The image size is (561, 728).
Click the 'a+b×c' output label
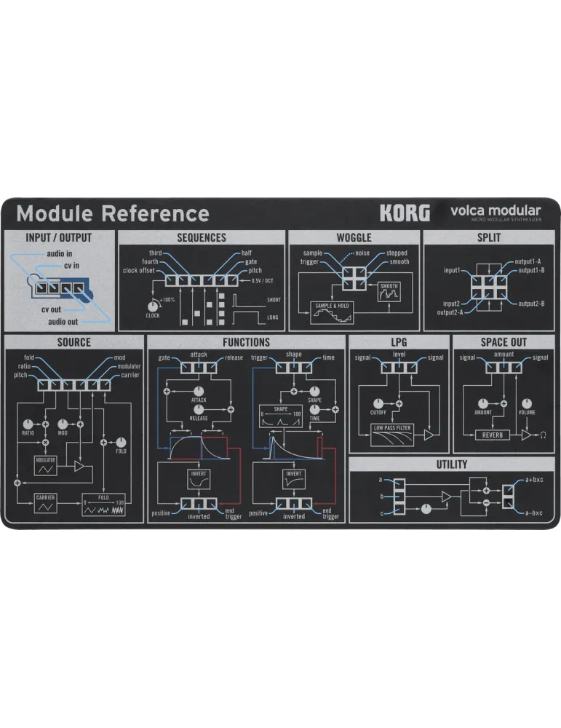(534, 480)
